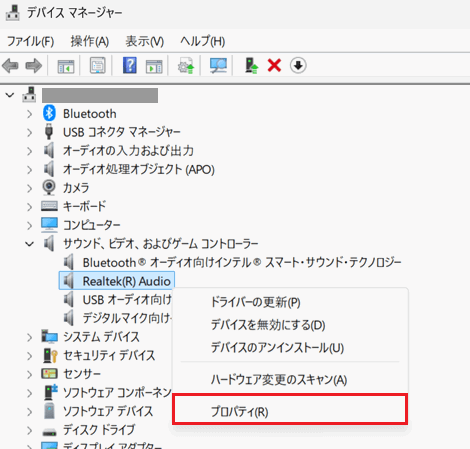This screenshot has height=449, width=470.
Task: Open the blue question mark help icon
Action: (130, 65)
